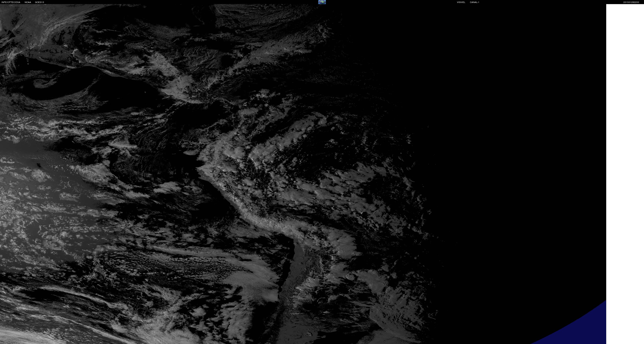
Task: Click the VISIVEL channel label
Action: click(x=461, y=2)
